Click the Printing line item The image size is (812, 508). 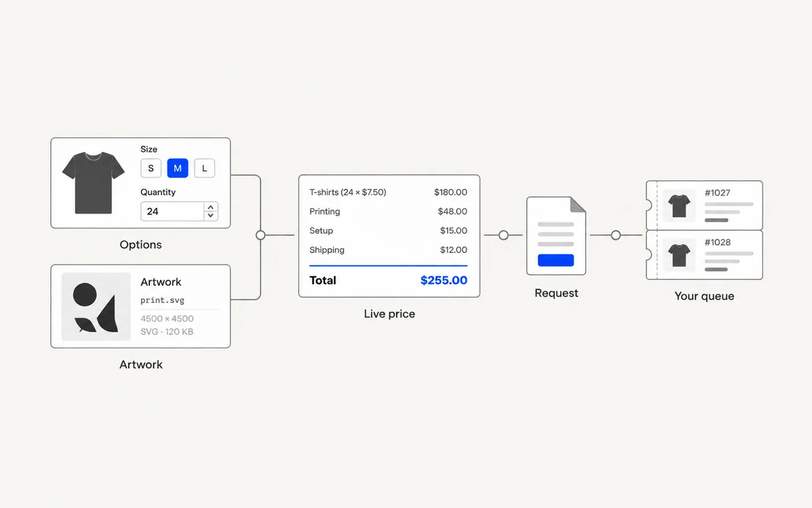click(x=325, y=211)
